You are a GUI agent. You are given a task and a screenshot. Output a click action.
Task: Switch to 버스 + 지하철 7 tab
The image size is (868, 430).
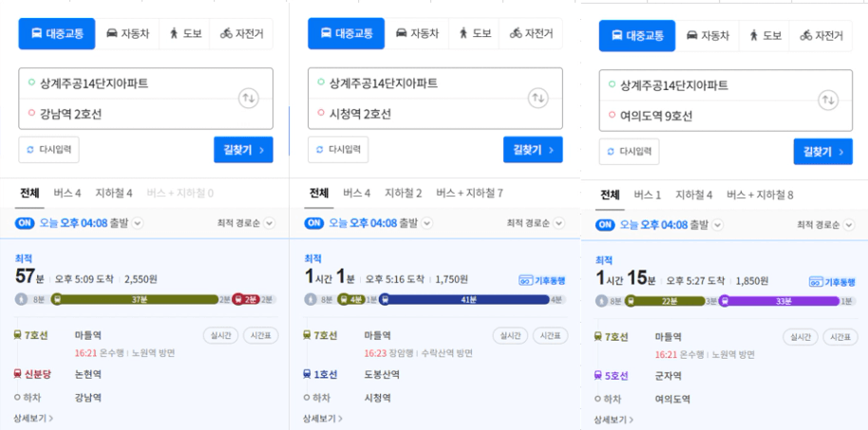point(469,193)
